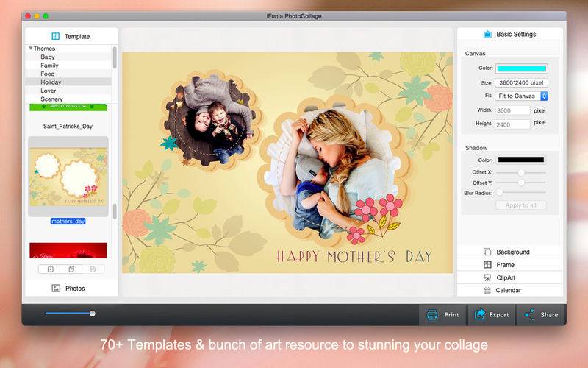Click the themes list scrollbar
This screenshot has height=368, width=588.
(x=115, y=57)
